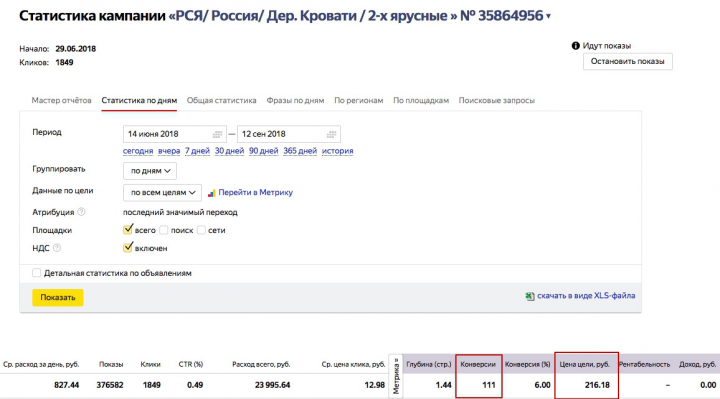720x399 pixels.
Task: Enable Детальная статистика по объявлениям checkbox
Action: [36, 273]
